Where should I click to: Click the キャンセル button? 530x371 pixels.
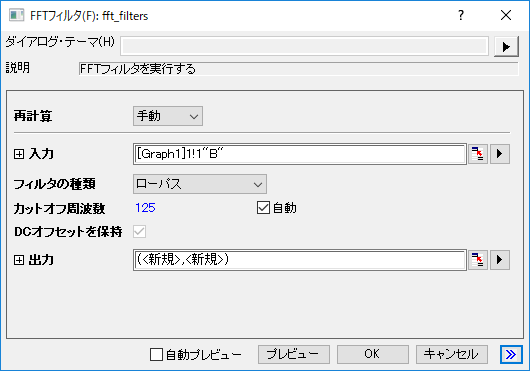tap(452, 354)
